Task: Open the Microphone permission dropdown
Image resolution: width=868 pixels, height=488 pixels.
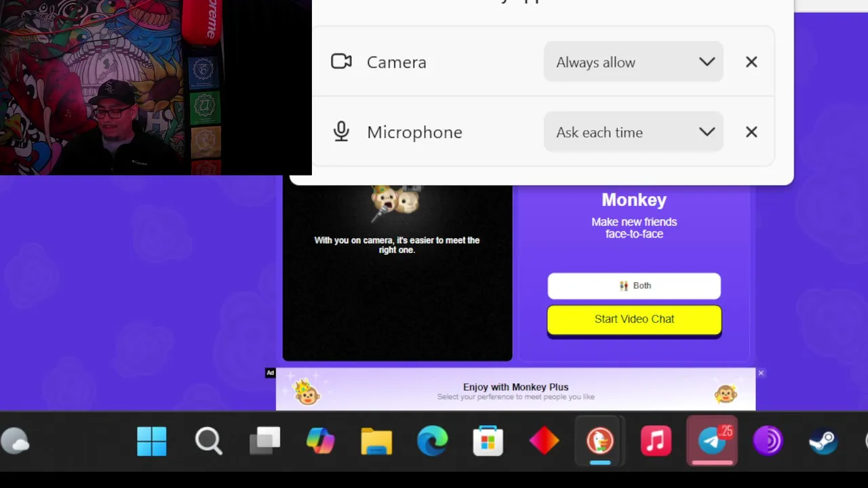Action: pyautogui.click(x=633, y=132)
